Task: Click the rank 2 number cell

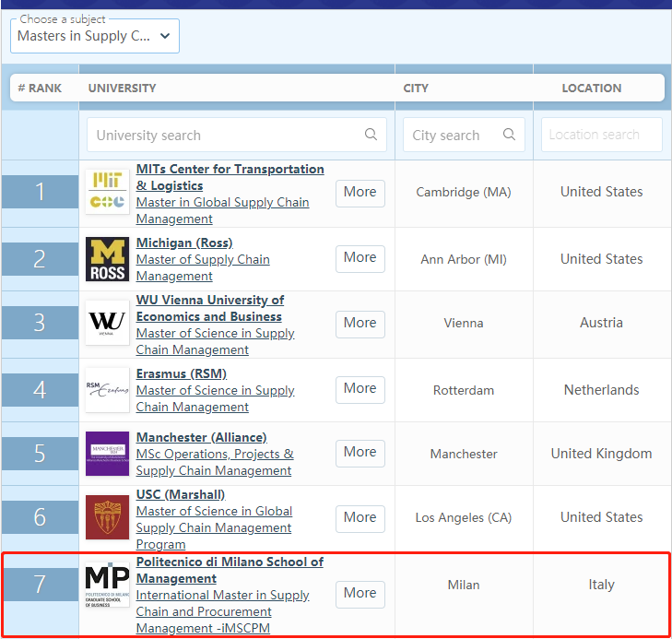Action: pos(40,259)
